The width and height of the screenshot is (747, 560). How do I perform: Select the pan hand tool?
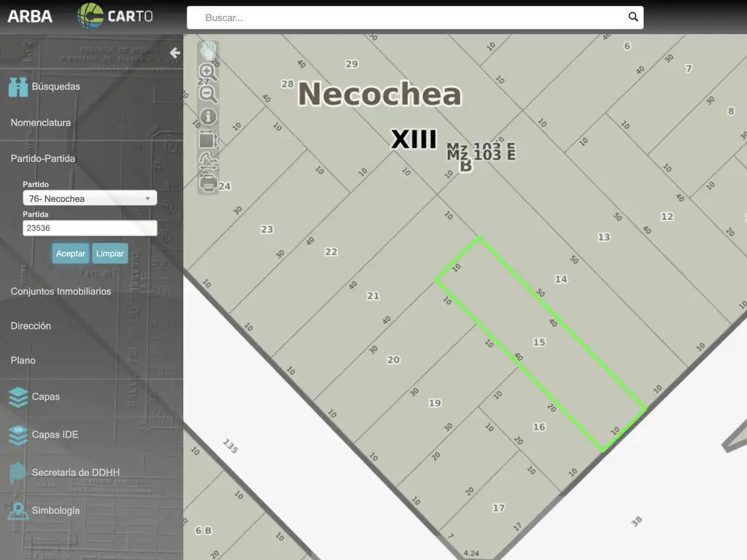(209, 50)
